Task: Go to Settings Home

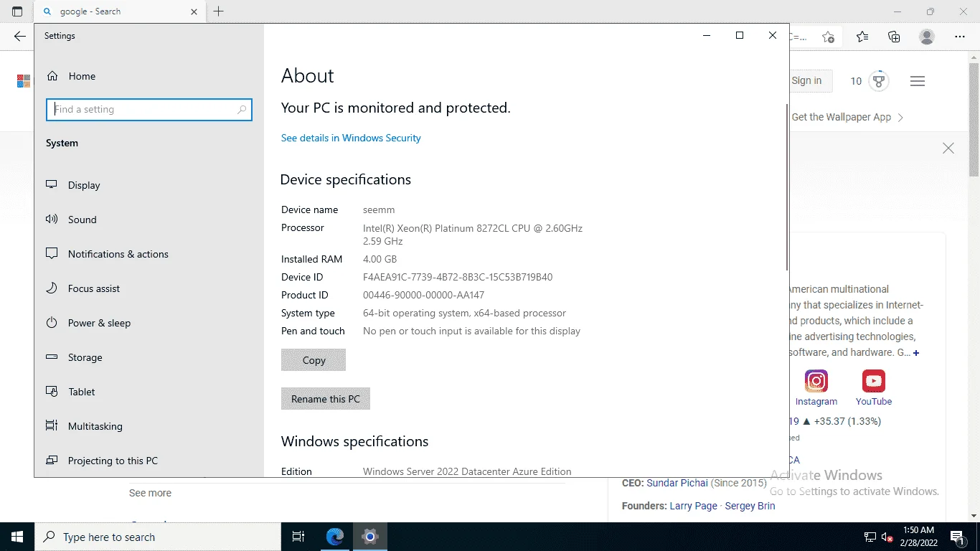Action: click(x=71, y=76)
